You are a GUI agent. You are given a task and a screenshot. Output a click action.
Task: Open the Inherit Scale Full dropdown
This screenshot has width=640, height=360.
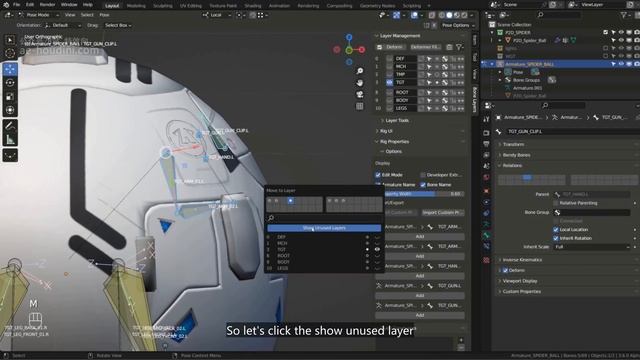[x=592, y=247]
